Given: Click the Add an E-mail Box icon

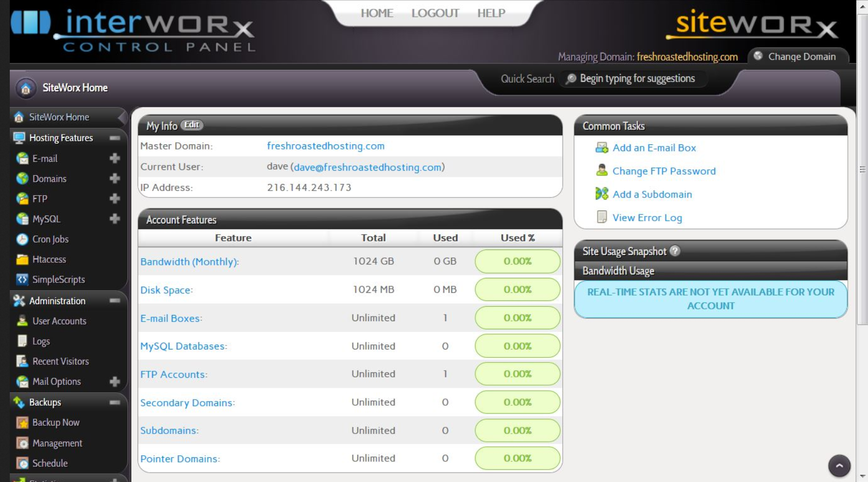Looking at the screenshot, I should click(602, 148).
